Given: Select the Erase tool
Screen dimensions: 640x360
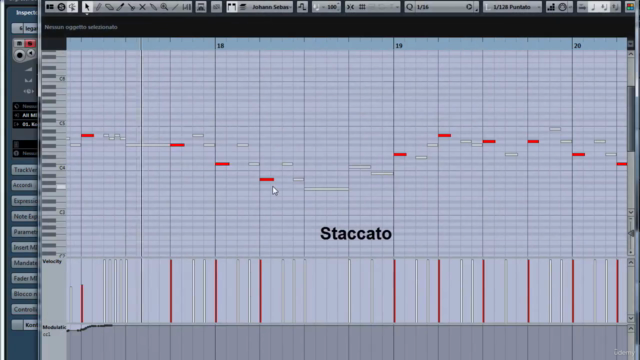Looking at the screenshot, I should 109,7.
